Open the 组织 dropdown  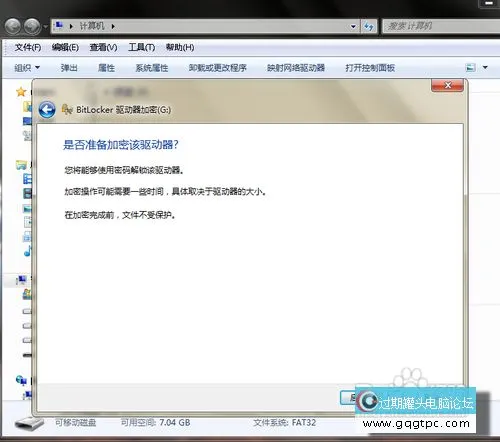(27, 68)
